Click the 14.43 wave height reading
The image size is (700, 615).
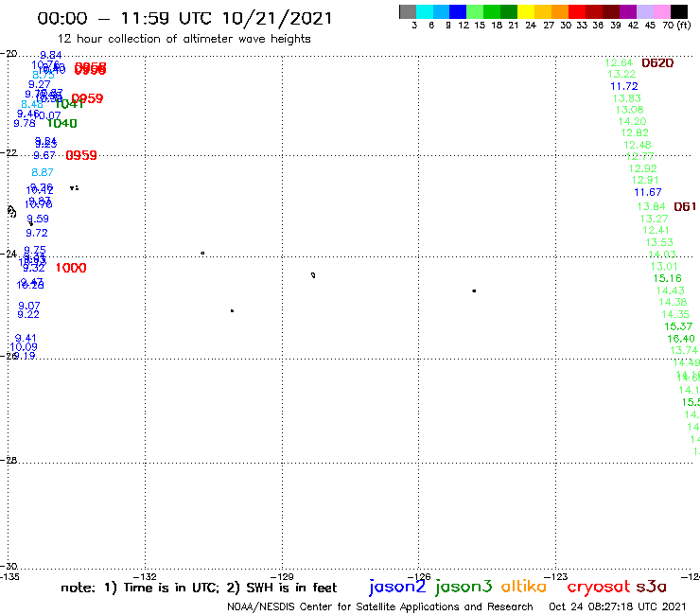click(x=670, y=290)
